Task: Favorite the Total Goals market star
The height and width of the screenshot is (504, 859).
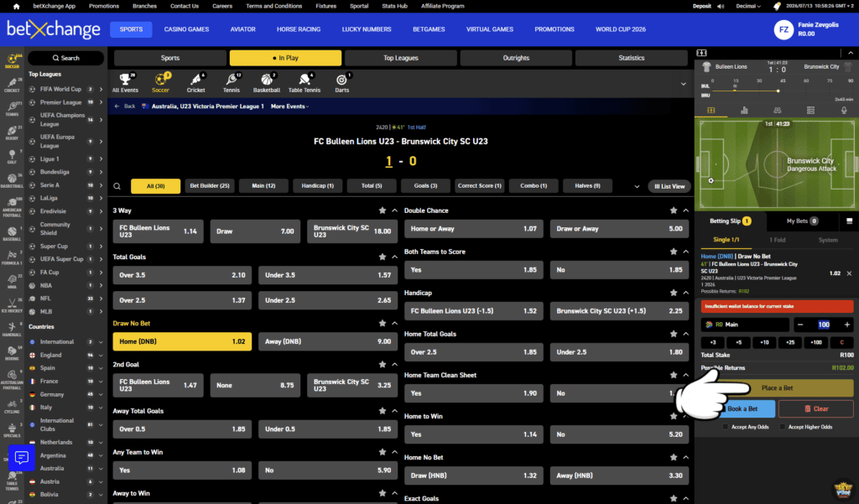Action: click(383, 257)
